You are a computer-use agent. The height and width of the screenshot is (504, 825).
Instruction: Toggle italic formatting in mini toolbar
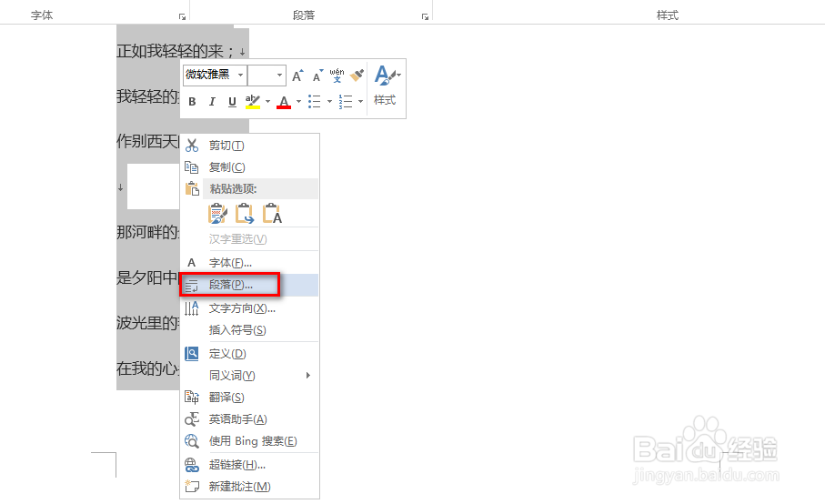coord(212,102)
